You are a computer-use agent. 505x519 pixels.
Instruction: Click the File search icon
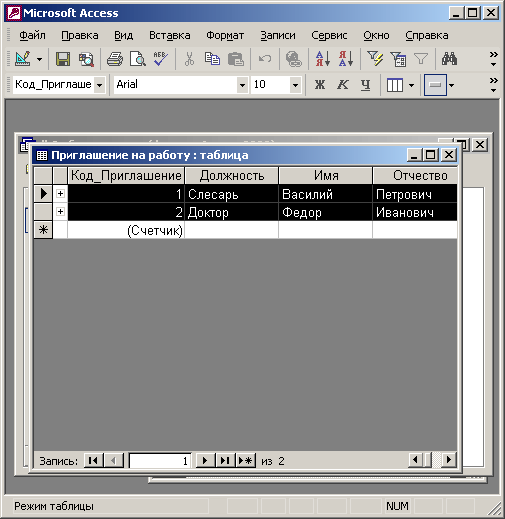86,59
